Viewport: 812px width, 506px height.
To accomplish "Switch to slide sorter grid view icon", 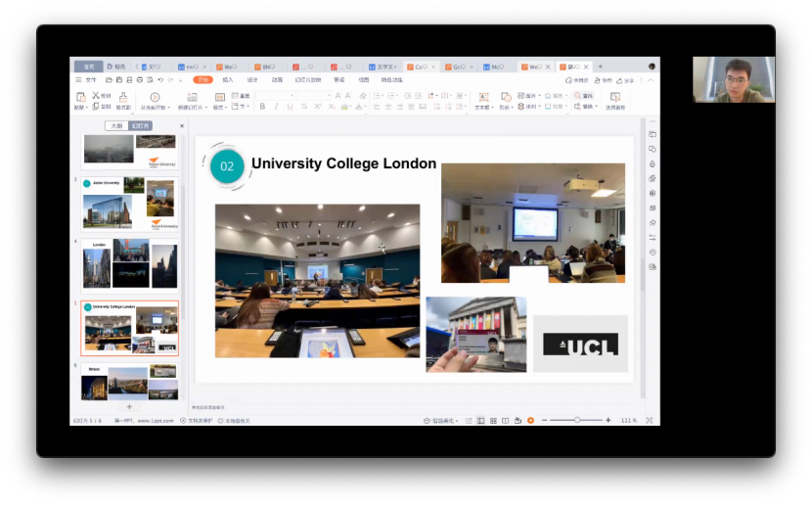I will pos(493,420).
